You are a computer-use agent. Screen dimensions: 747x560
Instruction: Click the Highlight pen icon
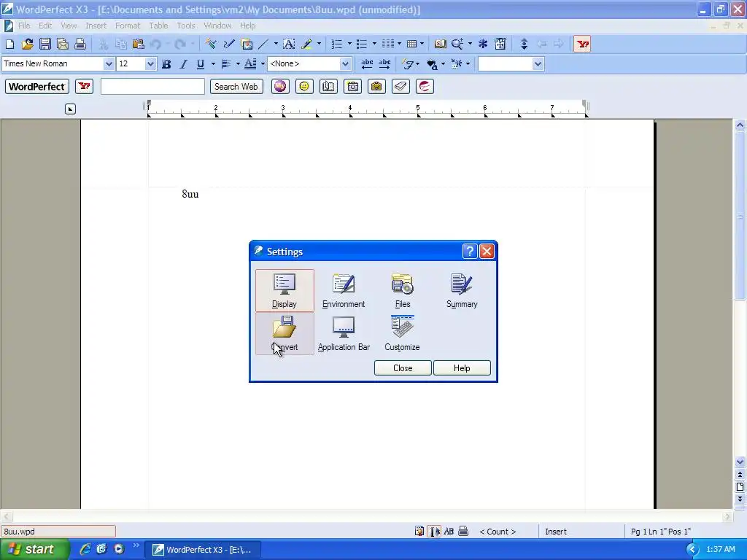[306, 44]
